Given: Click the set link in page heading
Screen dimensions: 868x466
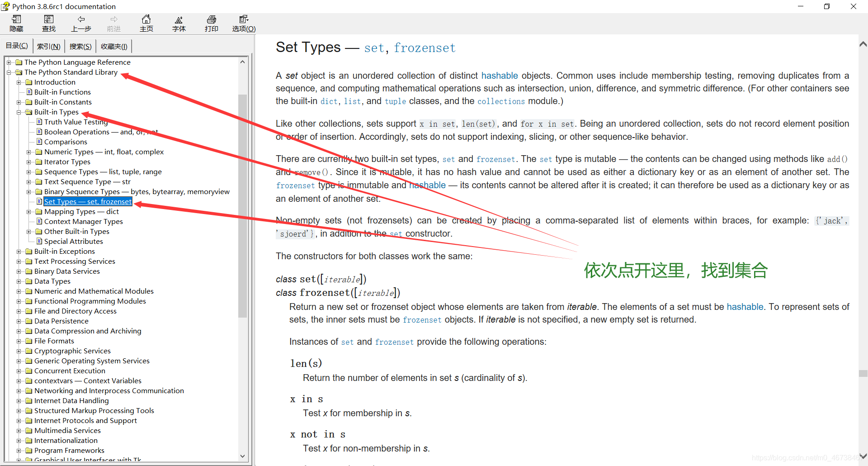Looking at the screenshot, I should (x=374, y=48).
